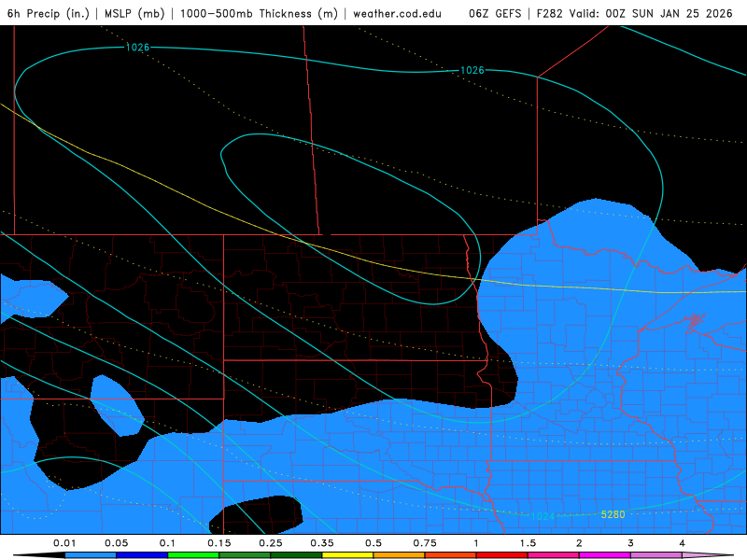This screenshot has width=747, height=560.
Task: Select the dark green 0.25 legend swatch
Action: tap(296, 555)
